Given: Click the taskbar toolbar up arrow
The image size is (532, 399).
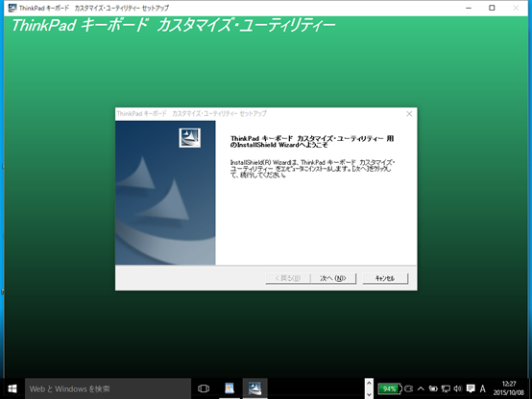Looking at the screenshot, I should 369,383.
